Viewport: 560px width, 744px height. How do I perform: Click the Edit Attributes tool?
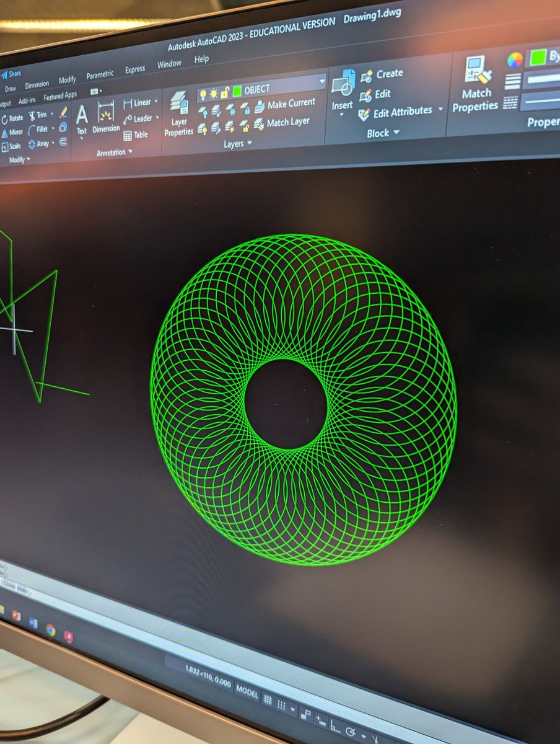pyautogui.click(x=395, y=113)
